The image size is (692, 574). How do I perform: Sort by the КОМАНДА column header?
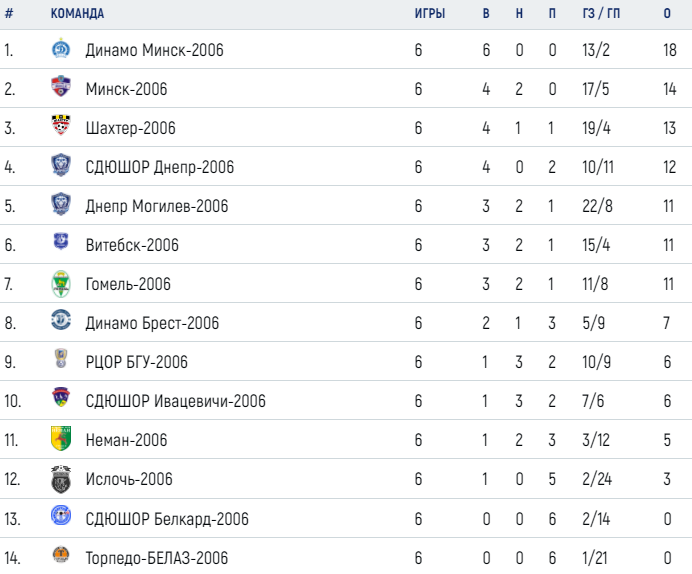(x=77, y=14)
